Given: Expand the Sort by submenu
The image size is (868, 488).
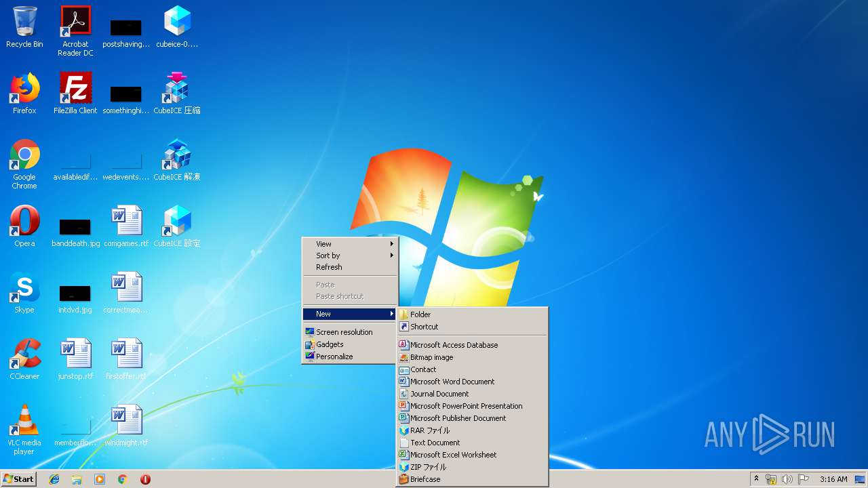Looking at the screenshot, I should (350, 256).
